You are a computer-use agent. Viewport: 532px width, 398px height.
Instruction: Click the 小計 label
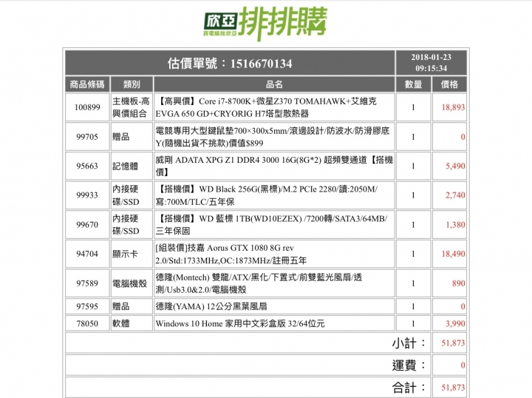point(409,343)
